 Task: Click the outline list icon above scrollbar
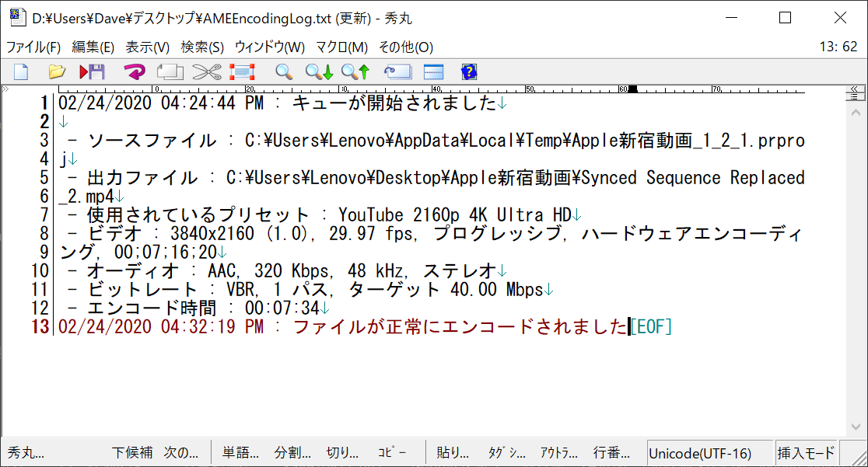pos(855,97)
